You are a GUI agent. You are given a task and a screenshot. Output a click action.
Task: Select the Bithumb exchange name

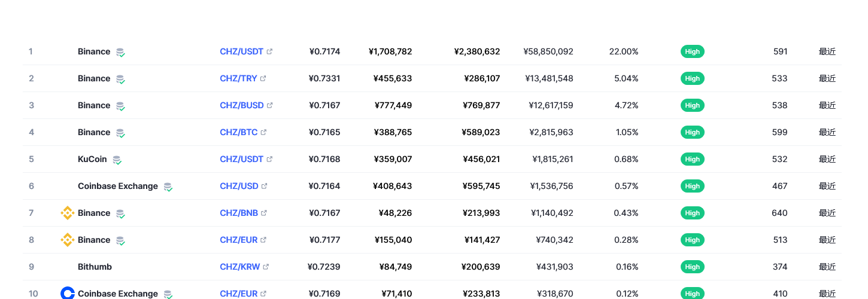[95, 267]
